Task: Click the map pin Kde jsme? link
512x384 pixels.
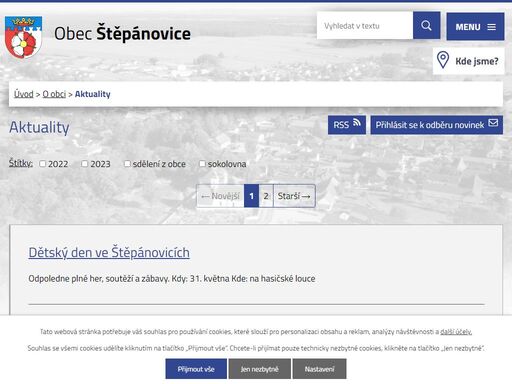Action: 468,61
